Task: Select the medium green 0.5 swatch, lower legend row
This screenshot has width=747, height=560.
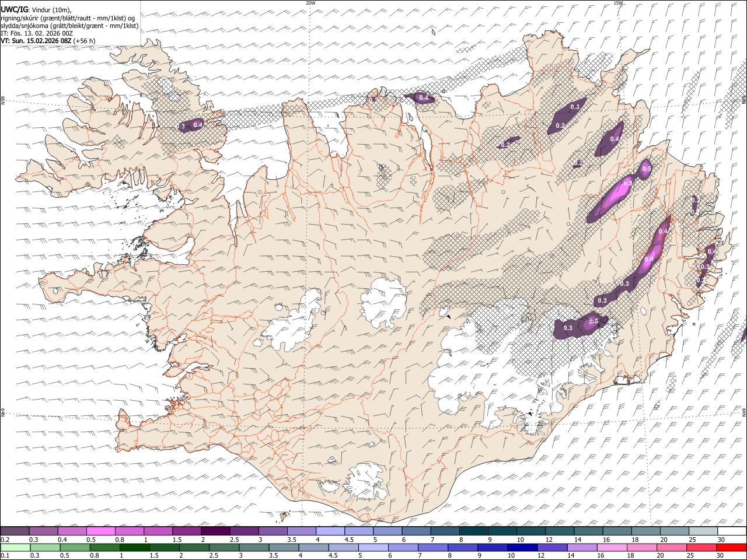Action: (x=75, y=548)
